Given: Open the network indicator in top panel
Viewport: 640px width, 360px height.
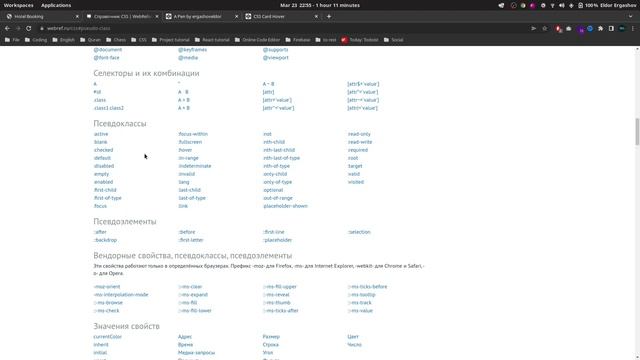Looking at the screenshot, I should tap(552, 5).
